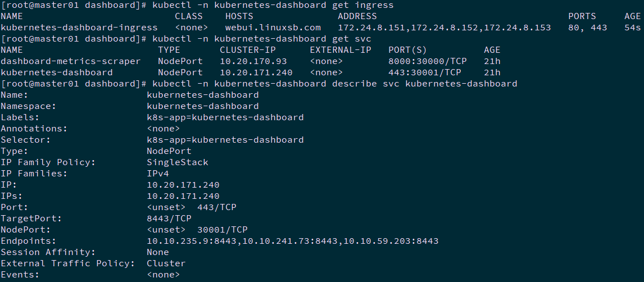Click the Events field label
Image resolution: width=644 pixels, height=282 pixels.
point(20,275)
